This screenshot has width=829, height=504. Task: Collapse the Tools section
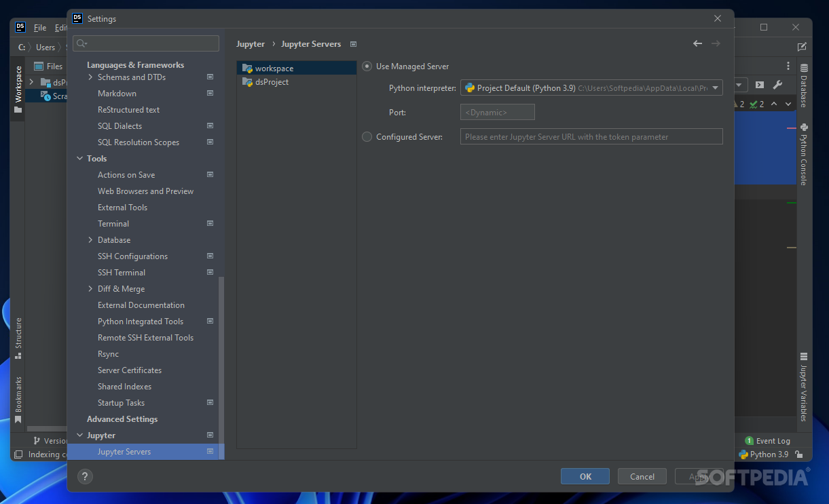point(80,159)
